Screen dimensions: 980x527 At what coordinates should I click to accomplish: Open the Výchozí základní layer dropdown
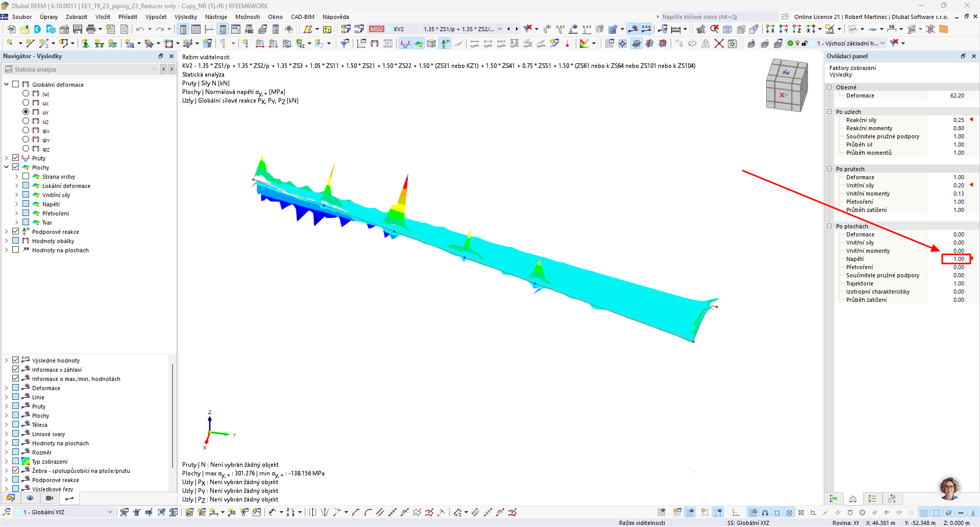pyautogui.click(x=883, y=43)
